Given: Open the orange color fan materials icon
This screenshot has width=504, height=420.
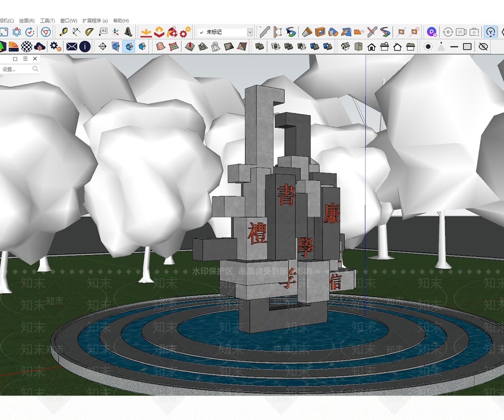Looking at the screenshot, I should point(13,47).
